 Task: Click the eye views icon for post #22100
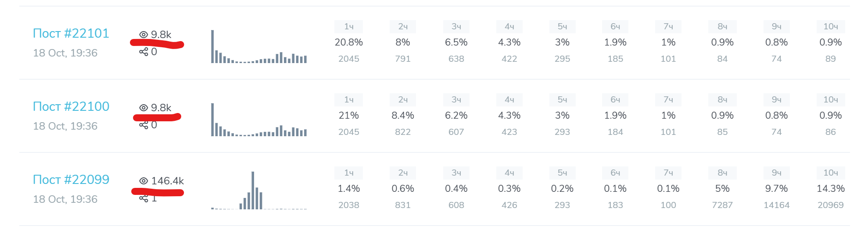(x=143, y=108)
